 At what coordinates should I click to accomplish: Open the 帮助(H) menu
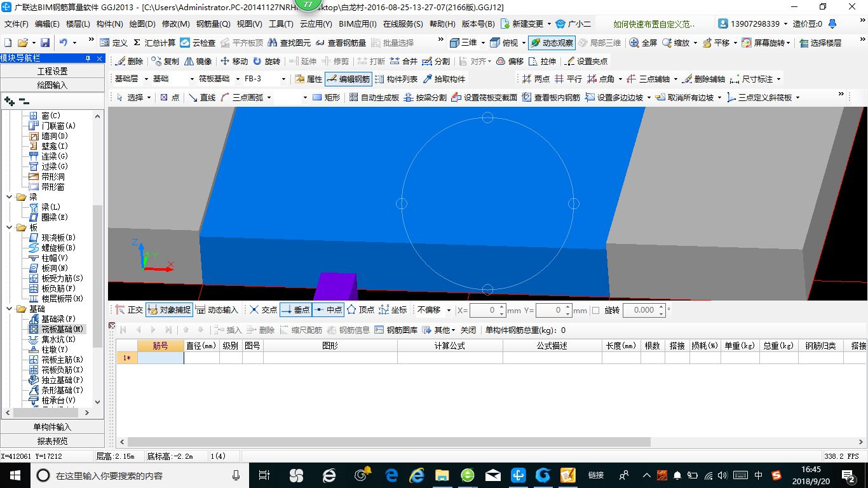[x=442, y=24]
